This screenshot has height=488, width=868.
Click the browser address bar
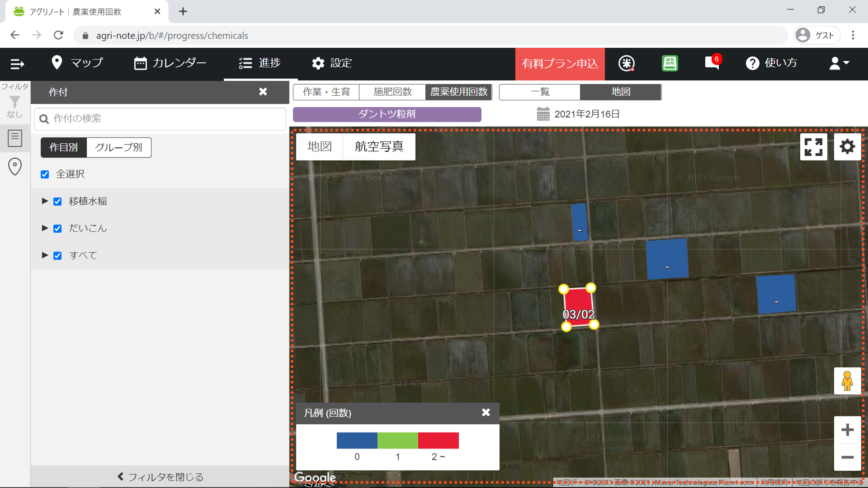click(430, 35)
